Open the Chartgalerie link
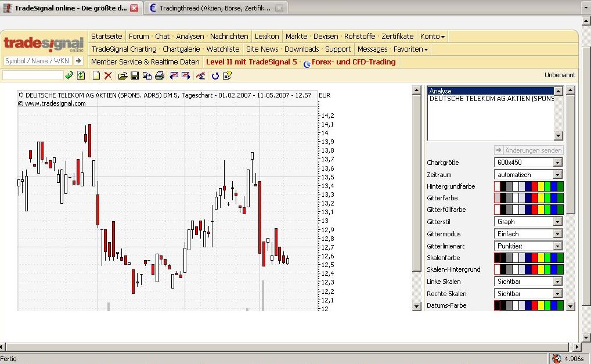591x364 pixels. (181, 49)
